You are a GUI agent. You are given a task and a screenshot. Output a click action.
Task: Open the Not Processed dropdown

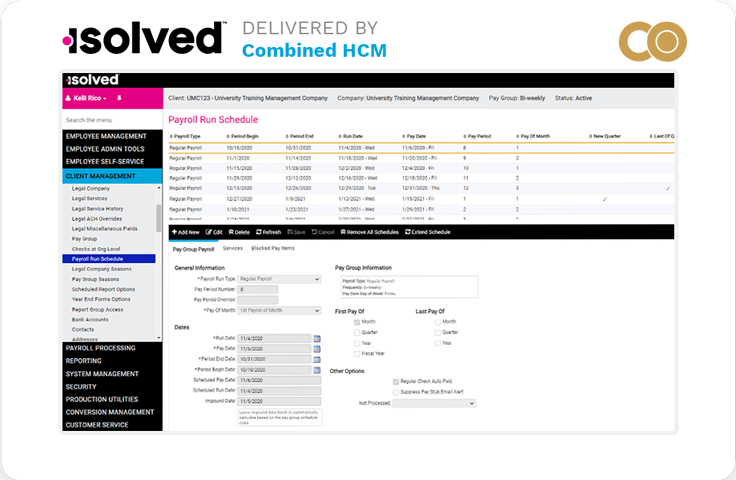click(434, 404)
